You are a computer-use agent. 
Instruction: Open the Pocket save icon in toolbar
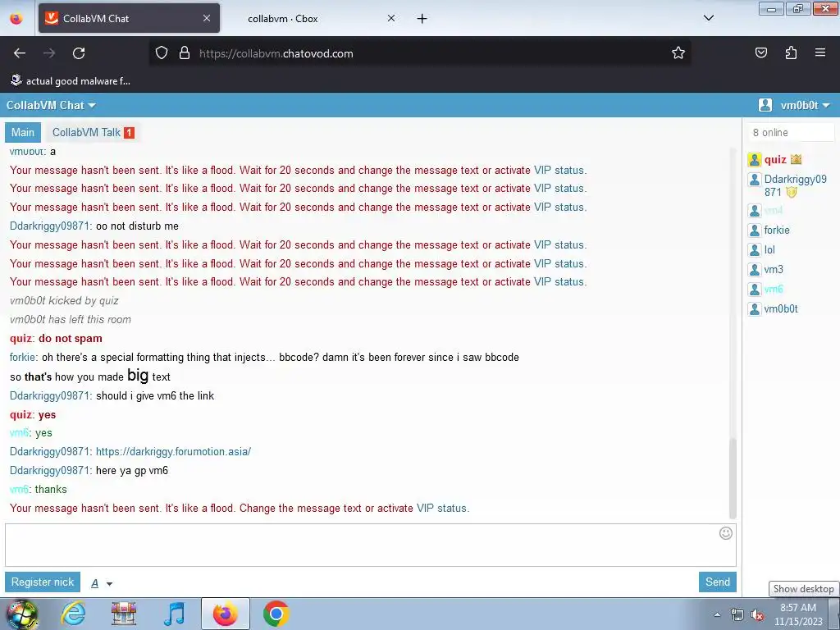tap(761, 52)
